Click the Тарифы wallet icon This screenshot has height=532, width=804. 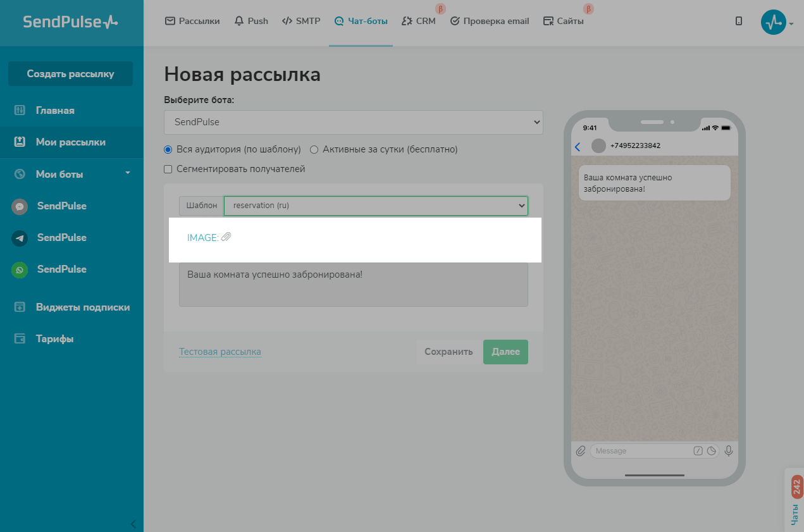20,338
